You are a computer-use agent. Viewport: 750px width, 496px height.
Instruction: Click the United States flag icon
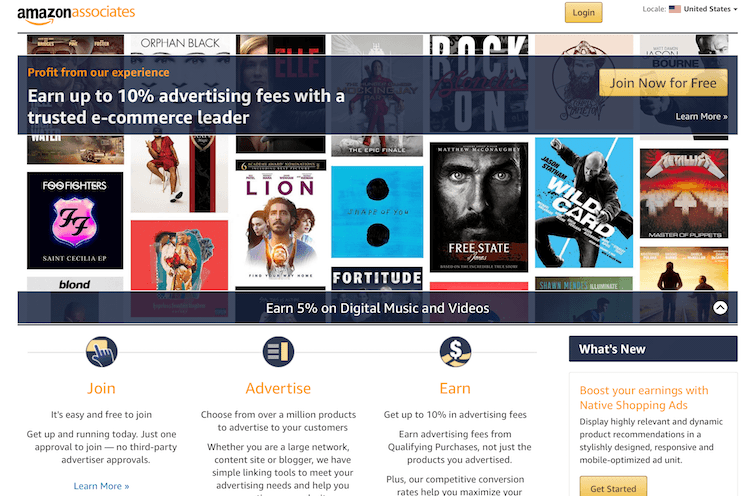click(674, 9)
